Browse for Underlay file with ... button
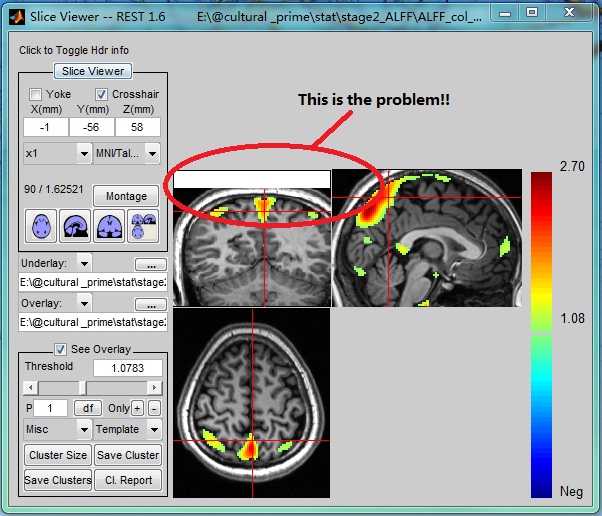602x516 pixels. (151, 265)
